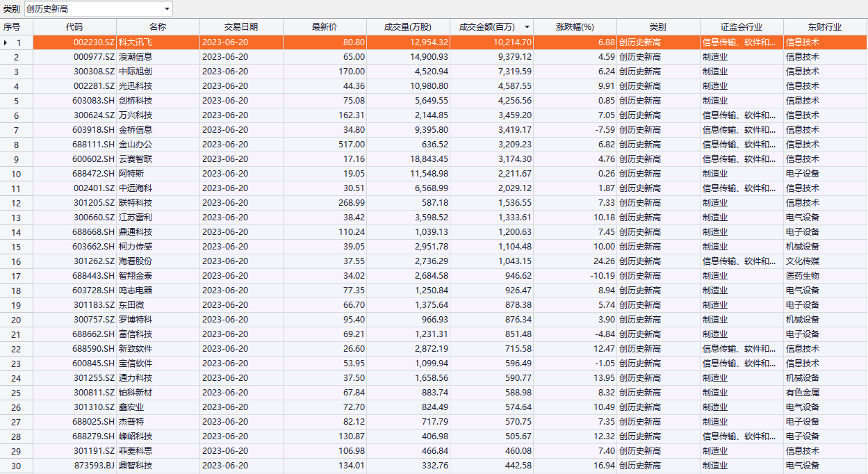
Task: Click 有色金属 in the 东财行业 column
Action: pyautogui.click(x=803, y=393)
